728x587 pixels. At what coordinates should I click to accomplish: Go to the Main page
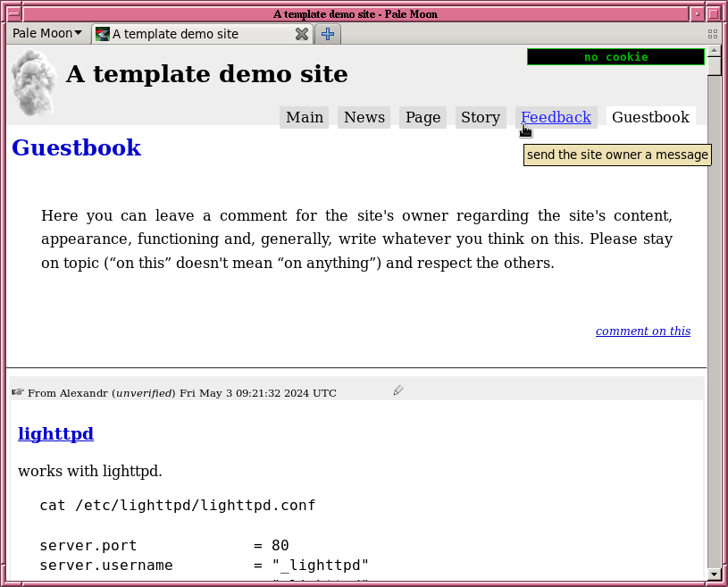click(x=305, y=117)
